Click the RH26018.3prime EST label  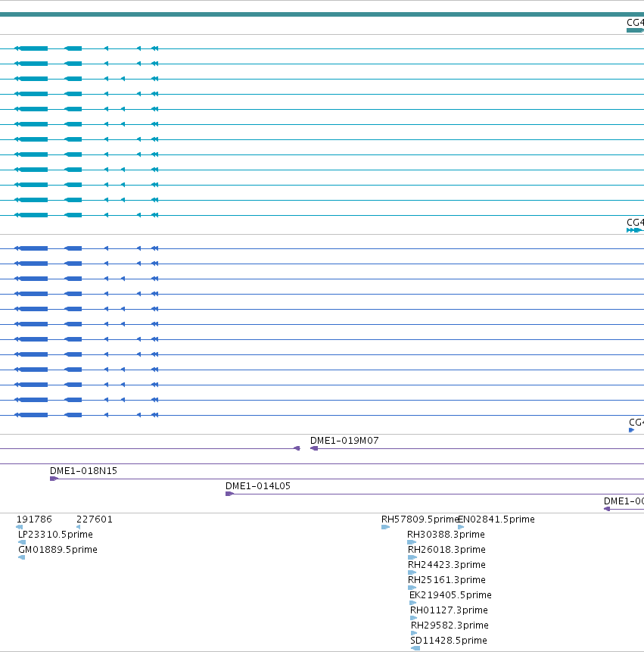[446, 550]
